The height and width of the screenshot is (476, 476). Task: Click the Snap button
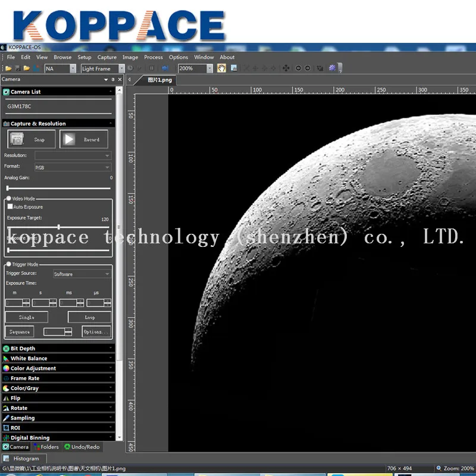coord(32,139)
